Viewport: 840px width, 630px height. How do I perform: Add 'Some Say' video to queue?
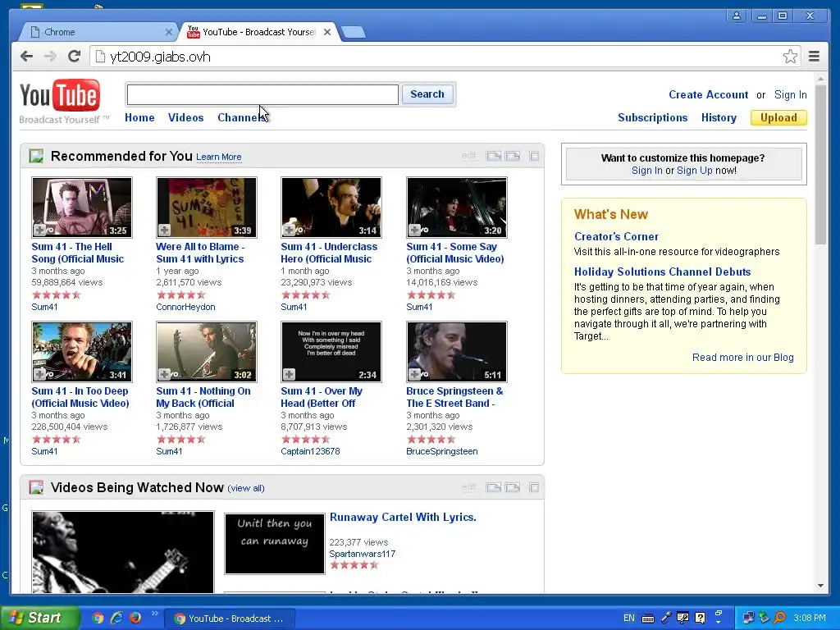[414, 231]
